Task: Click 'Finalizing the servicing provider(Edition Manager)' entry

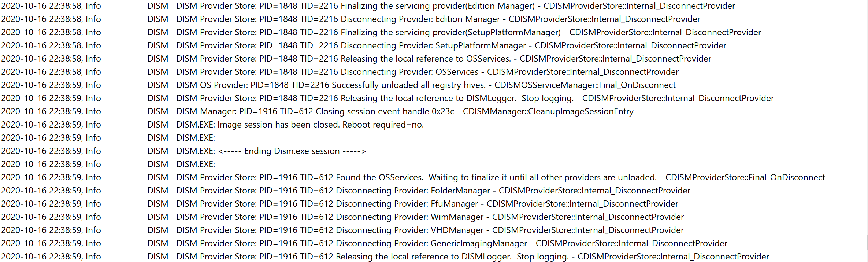Action: coord(437,6)
